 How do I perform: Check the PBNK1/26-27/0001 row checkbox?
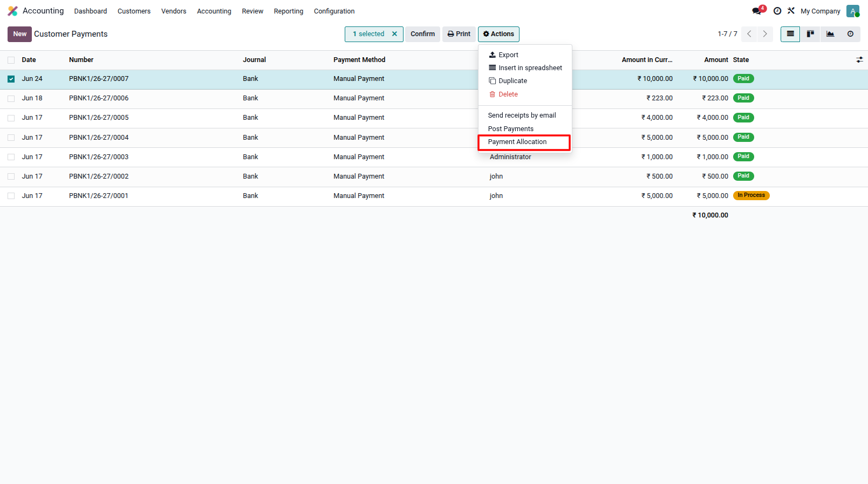(11, 196)
